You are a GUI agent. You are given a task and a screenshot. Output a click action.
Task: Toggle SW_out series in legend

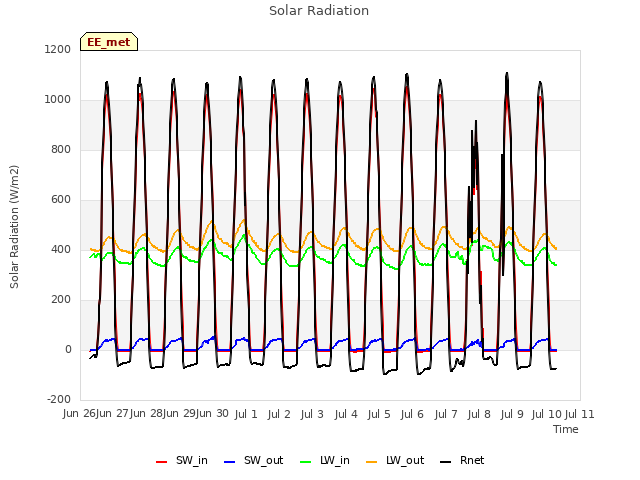pos(253,460)
